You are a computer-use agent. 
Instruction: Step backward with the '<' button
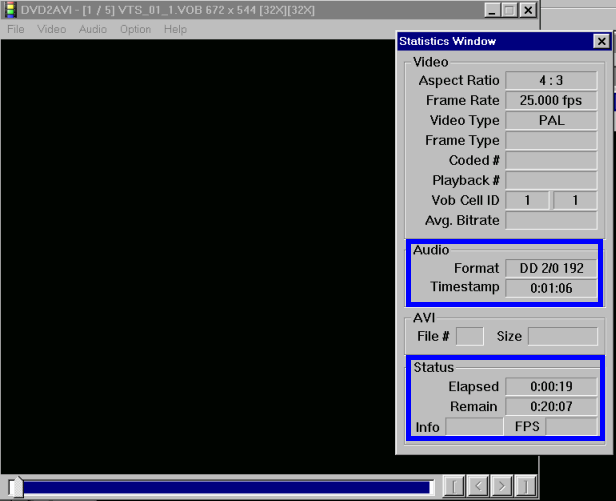coord(478,486)
